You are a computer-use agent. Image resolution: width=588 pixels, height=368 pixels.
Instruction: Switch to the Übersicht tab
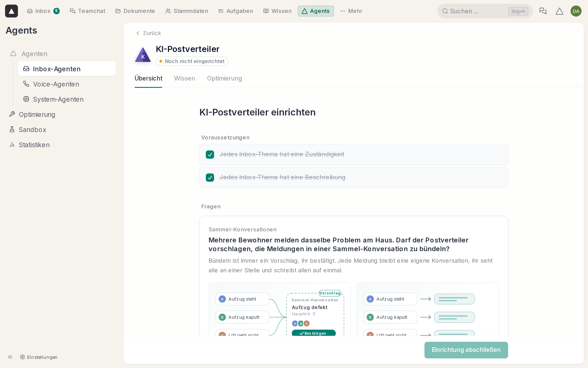pos(148,78)
